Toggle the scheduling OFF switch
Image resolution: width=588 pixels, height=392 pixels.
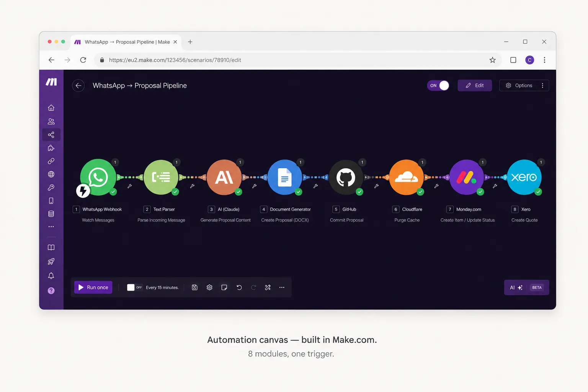(134, 287)
